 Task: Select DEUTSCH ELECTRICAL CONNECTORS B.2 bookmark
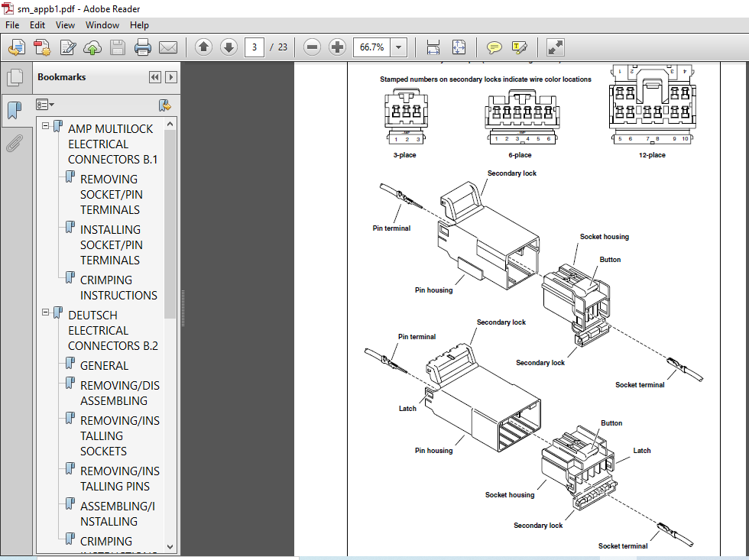click(113, 330)
